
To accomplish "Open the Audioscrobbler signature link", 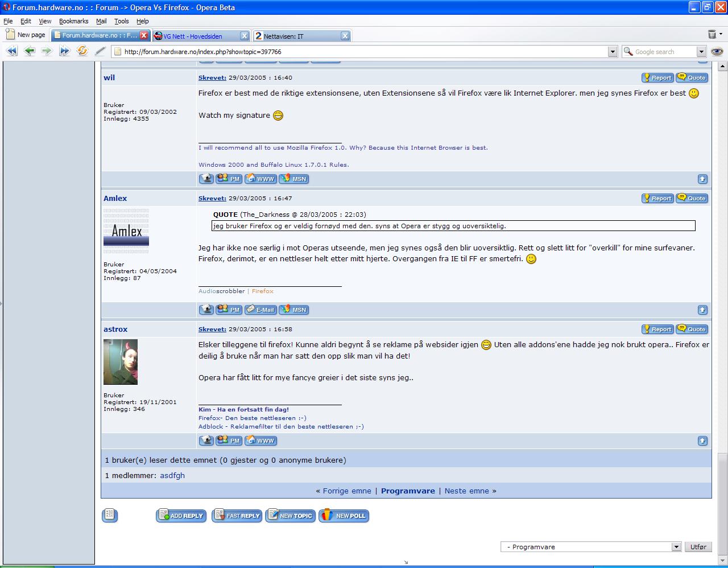I will tap(222, 291).
